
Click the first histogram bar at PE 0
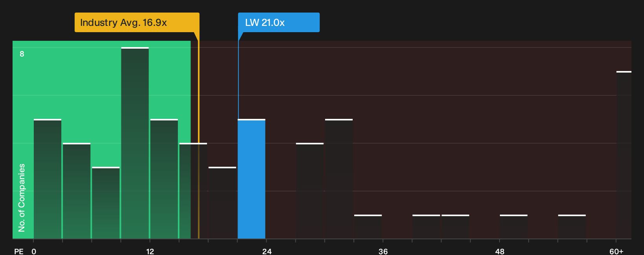(48, 179)
